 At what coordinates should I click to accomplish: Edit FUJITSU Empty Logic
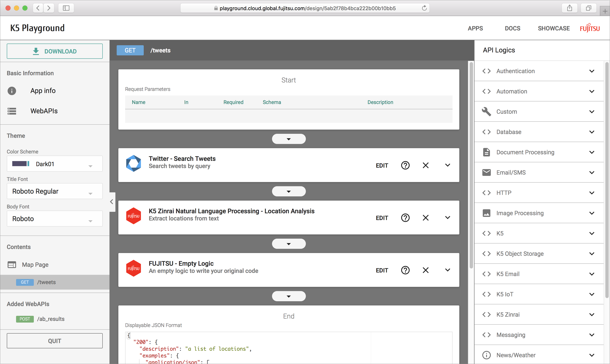[x=382, y=271]
